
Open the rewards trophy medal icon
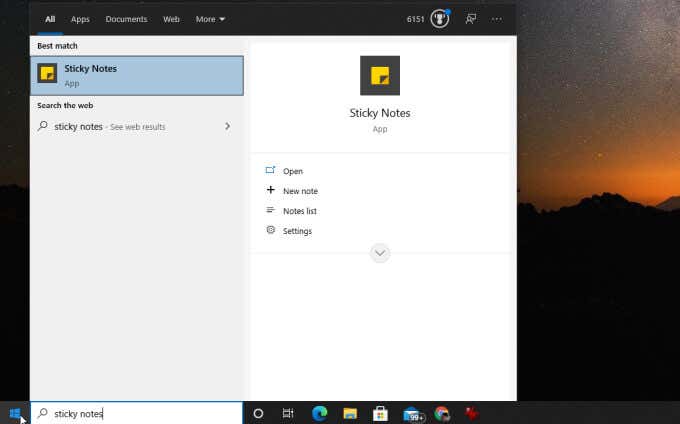click(440, 19)
